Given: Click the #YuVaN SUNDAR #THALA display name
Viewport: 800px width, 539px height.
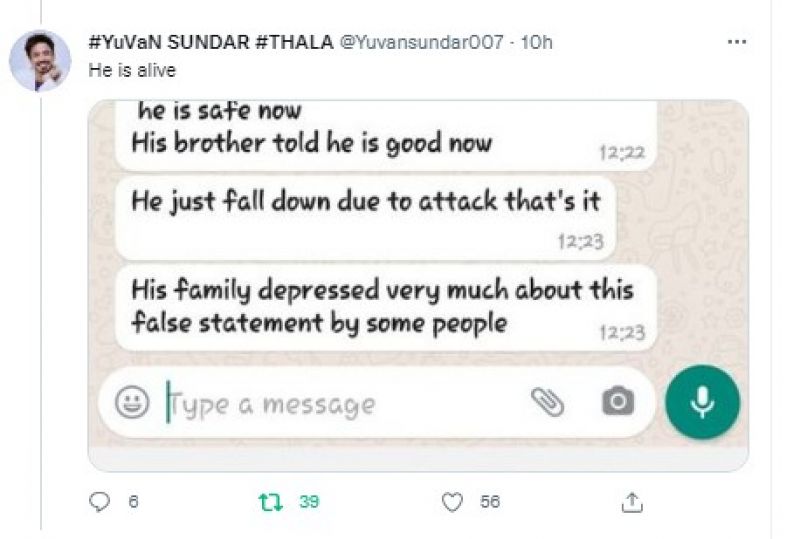Looking at the screenshot, I should (x=211, y=42).
